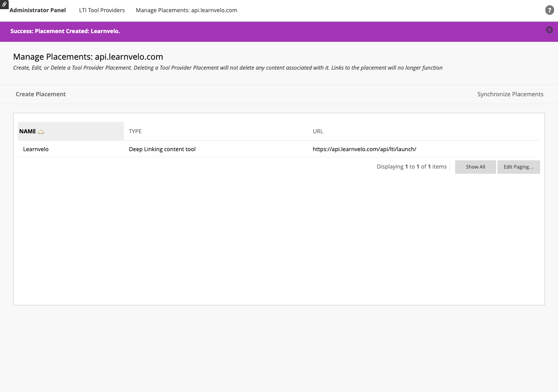Image resolution: width=558 pixels, height=392 pixels.
Task: Click the chain link icon in top-left corner
Action: (4, 4)
